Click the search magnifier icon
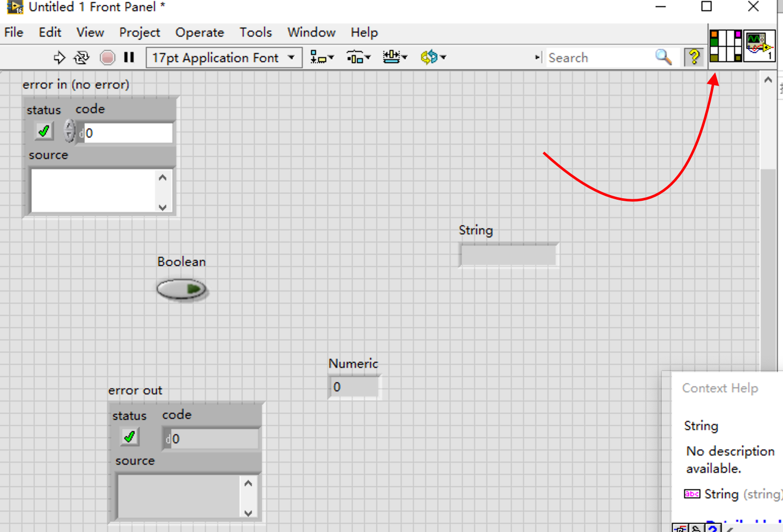783x532 pixels. point(664,57)
